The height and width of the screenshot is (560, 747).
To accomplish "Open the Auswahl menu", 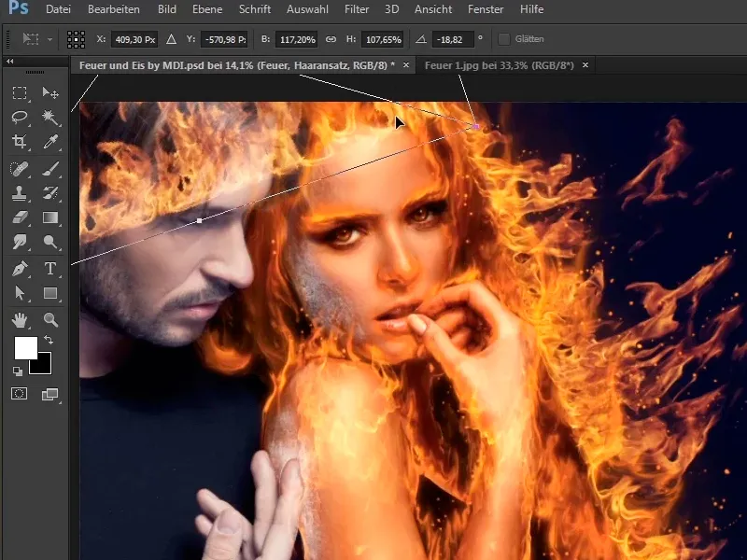I will point(307,9).
